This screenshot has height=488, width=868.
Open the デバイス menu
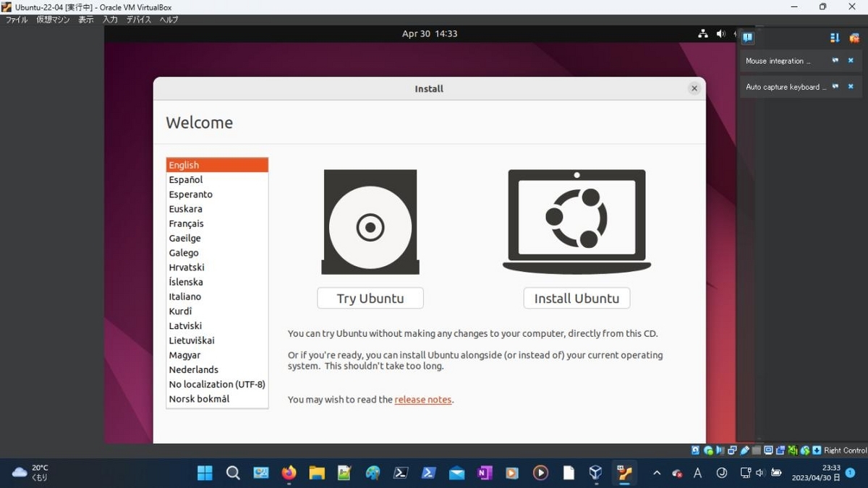click(139, 20)
